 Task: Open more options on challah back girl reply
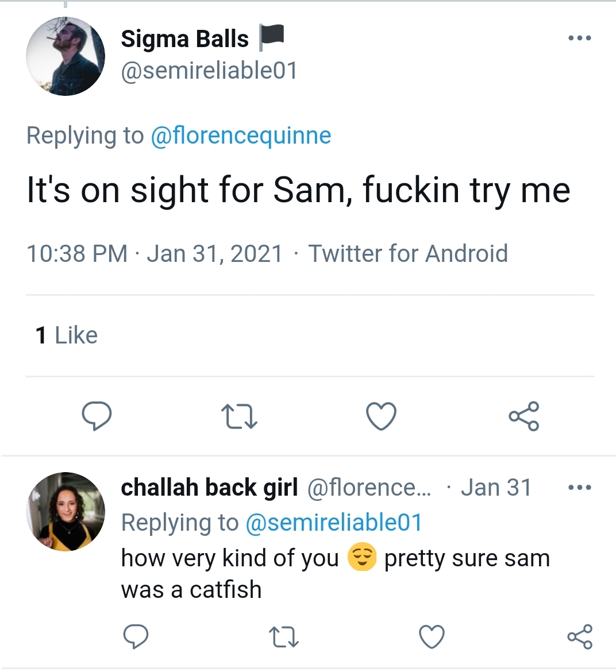coord(580,487)
